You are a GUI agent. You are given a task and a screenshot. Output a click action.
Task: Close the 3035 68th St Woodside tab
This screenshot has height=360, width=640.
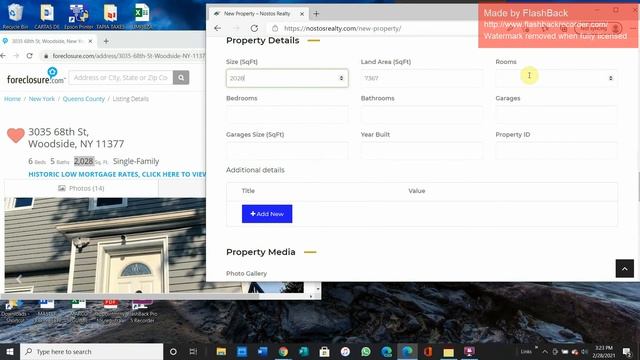(90, 41)
